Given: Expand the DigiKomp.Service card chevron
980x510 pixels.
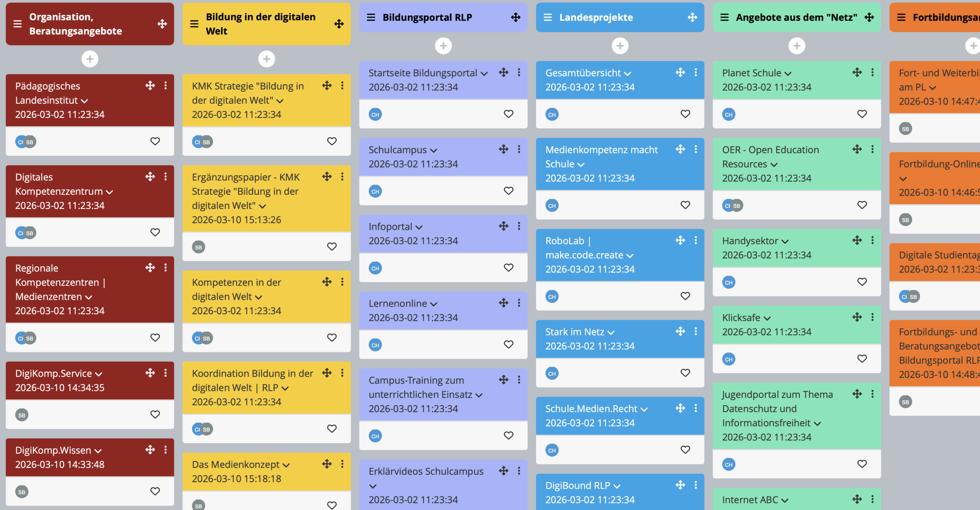Looking at the screenshot, I should [98, 374].
